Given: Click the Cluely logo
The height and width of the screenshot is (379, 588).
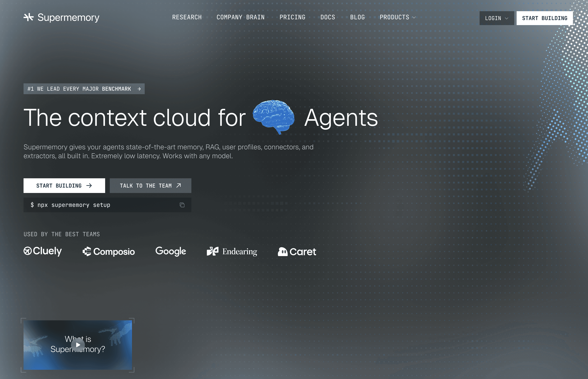Looking at the screenshot, I should 43,251.
